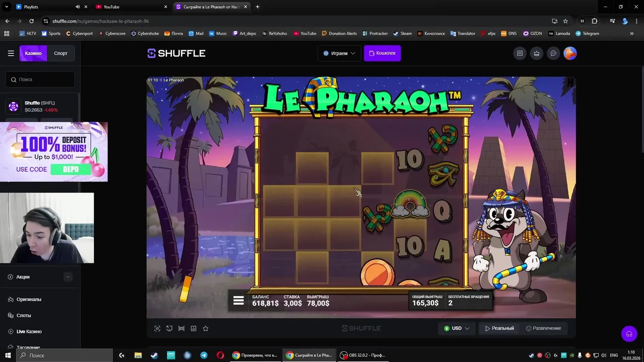Image resolution: width=644 pixels, height=362 pixels.
Task: Open the Translator bookmark
Action: coord(463,34)
